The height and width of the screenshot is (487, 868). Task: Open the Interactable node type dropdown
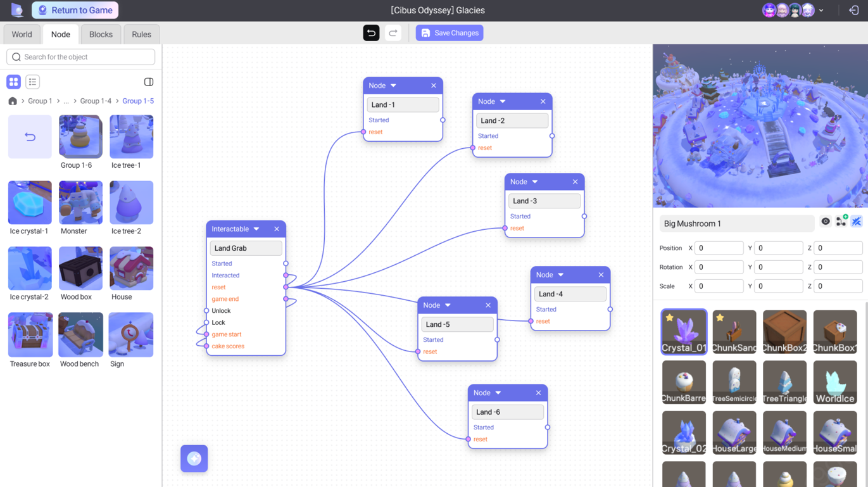(255, 229)
